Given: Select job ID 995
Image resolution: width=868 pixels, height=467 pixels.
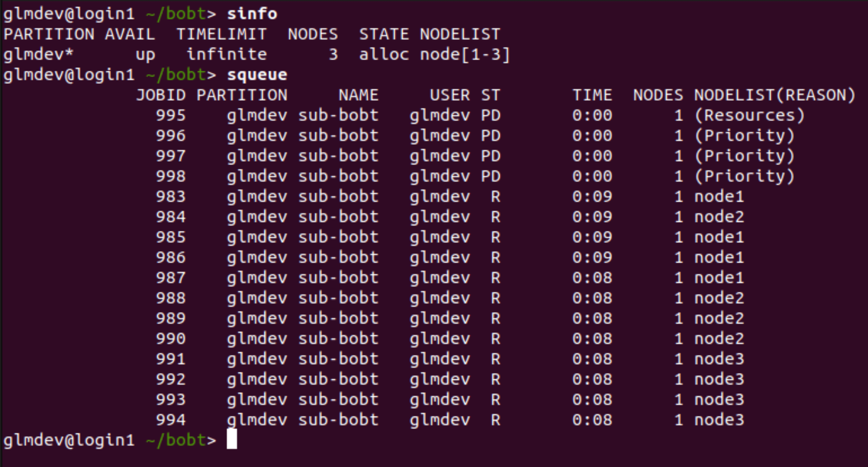Looking at the screenshot, I should click(171, 115).
